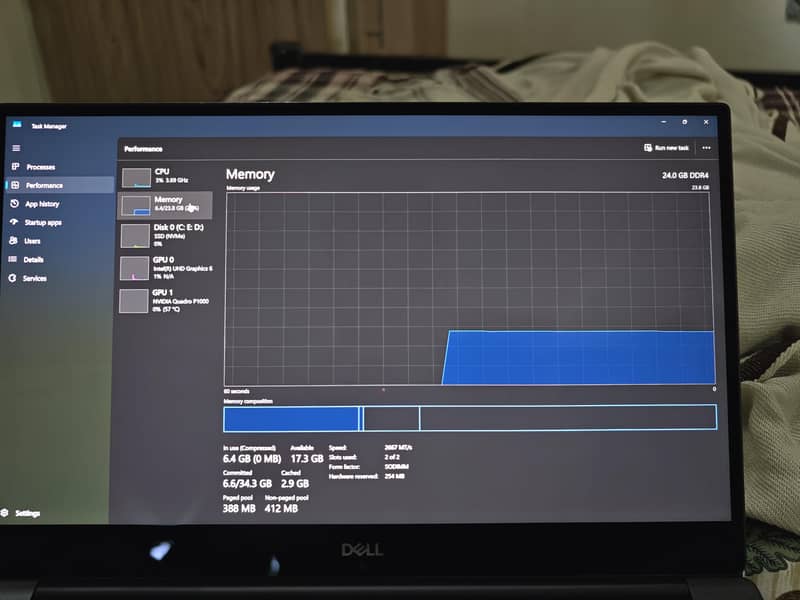This screenshot has height=600, width=800.
Task: Click the Available value 17.3 GB
Action: [x=307, y=459]
